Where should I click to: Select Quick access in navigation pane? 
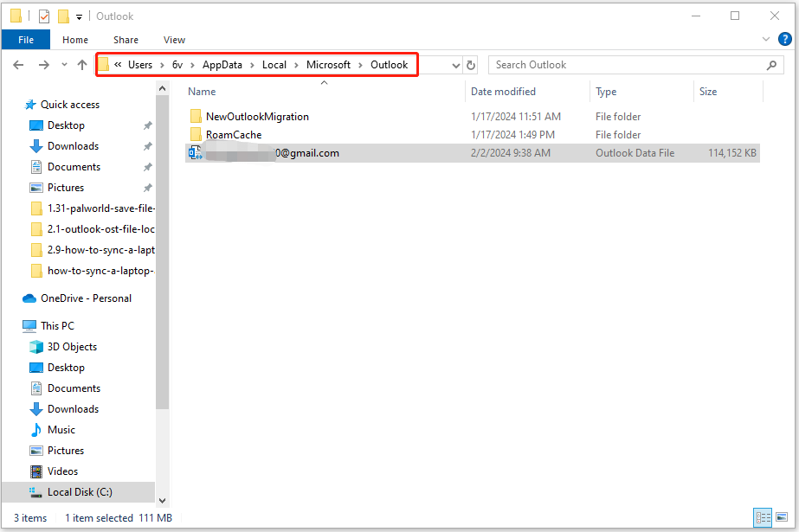pyautogui.click(x=70, y=105)
